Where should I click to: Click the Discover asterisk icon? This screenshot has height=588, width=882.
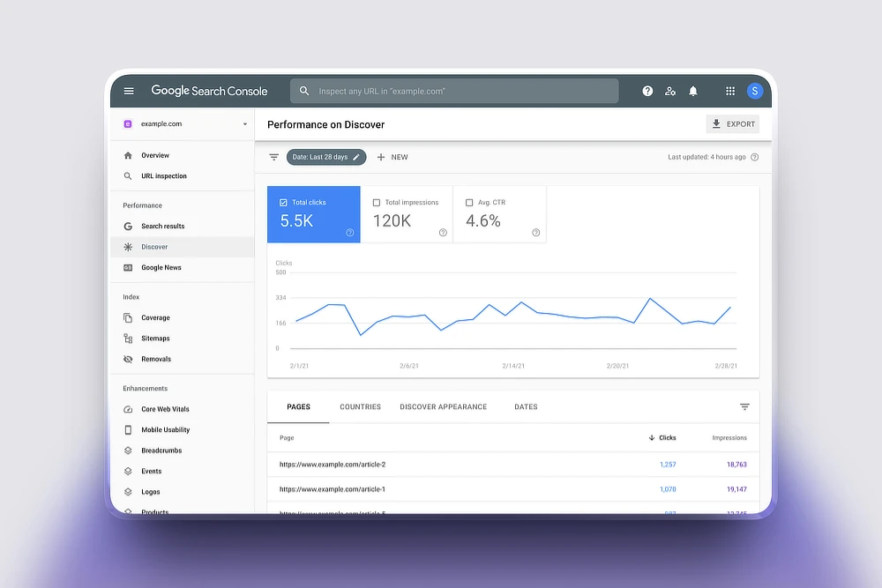(128, 248)
